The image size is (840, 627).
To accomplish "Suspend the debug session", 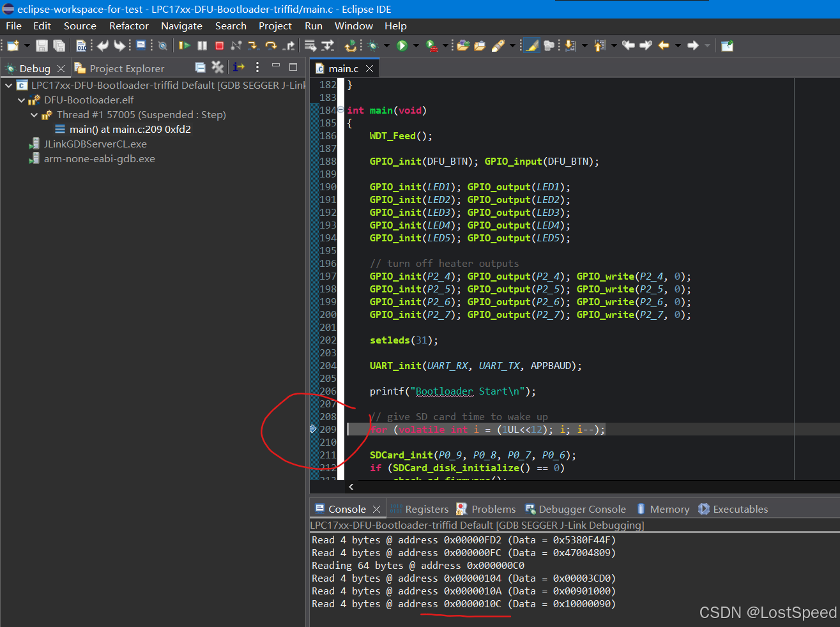I will [x=202, y=45].
